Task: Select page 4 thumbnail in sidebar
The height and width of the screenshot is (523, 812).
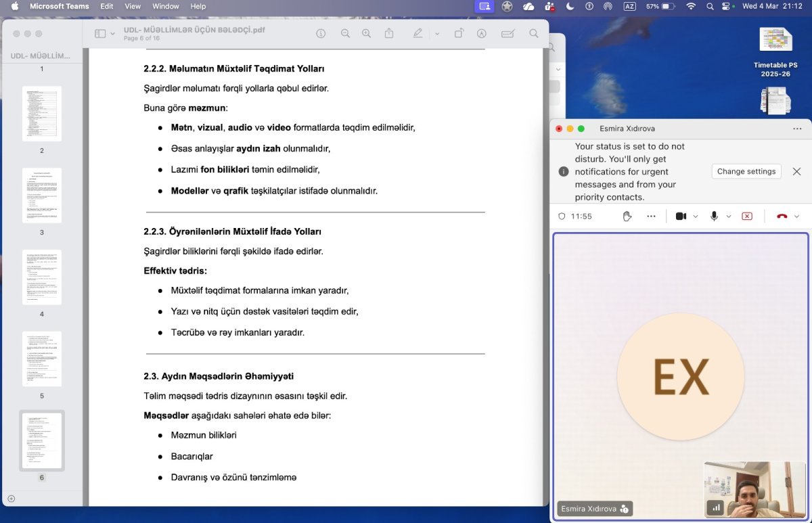Action: [42, 277]
